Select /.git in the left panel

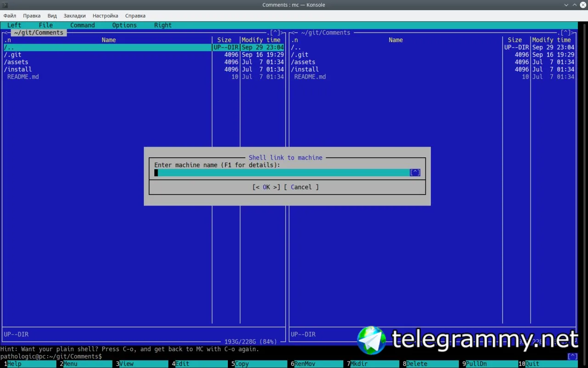144,55
